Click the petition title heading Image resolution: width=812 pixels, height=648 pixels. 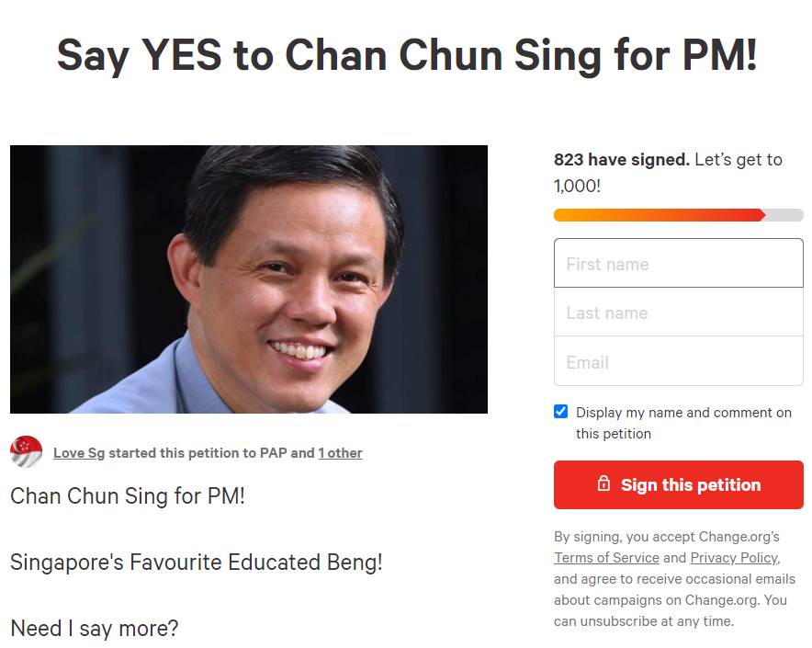coord(405,55)
